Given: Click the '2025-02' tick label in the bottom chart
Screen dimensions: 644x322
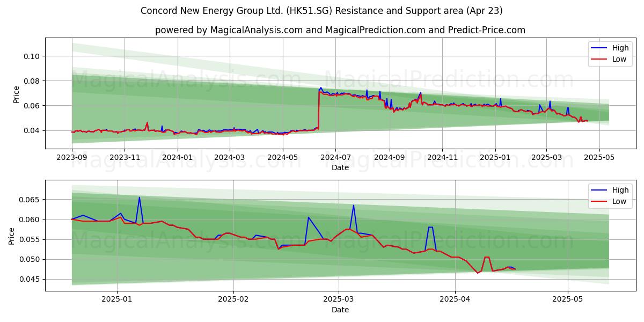Looking at the screenshot, I should coord(234,299).
